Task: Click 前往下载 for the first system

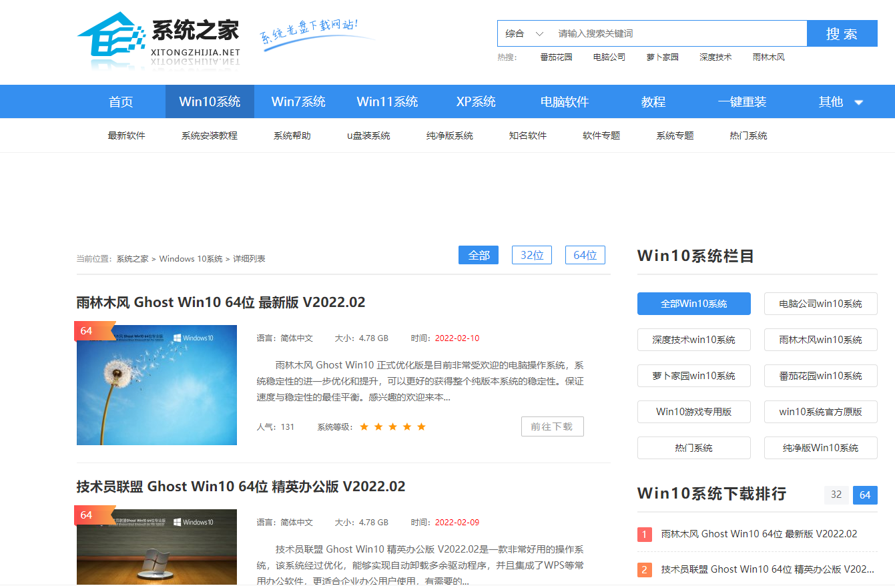Action: click(553, 426)
